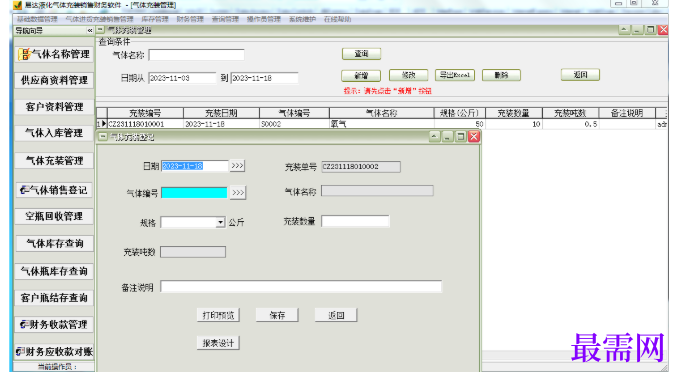Click the cyan 气体编号 input field
Viewport: 683px width, 379px height.
click(194, 193)
